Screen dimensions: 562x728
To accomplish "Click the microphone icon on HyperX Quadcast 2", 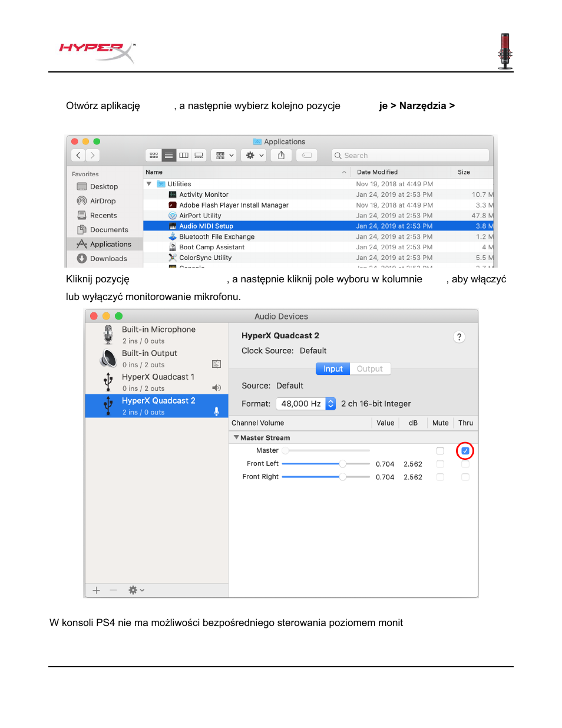I will tap(216, 411).
